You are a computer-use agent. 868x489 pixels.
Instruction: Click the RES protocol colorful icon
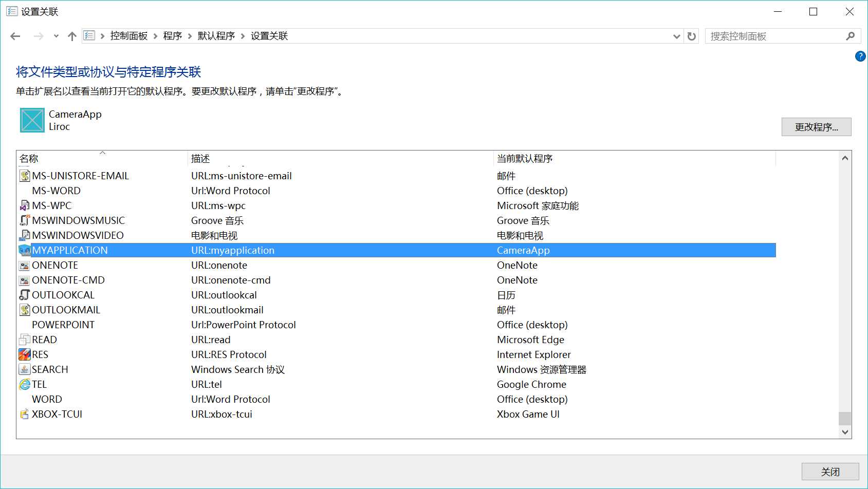(25, 354)
